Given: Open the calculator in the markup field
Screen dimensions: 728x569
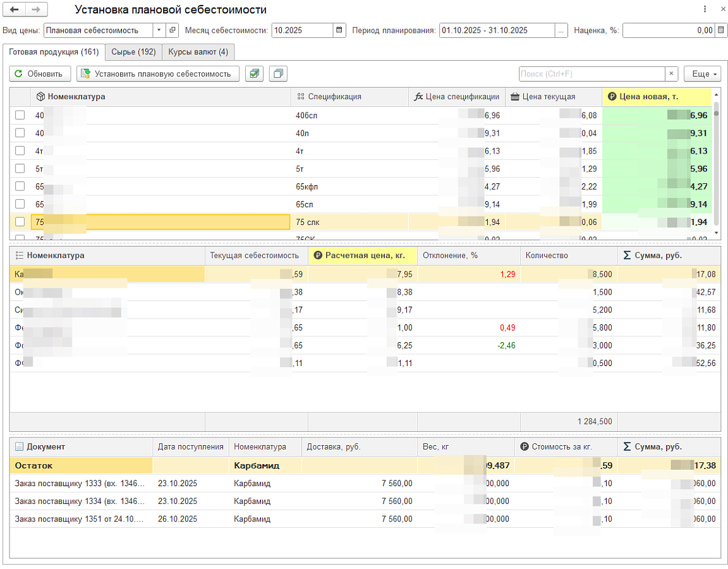Looking at the screenshot, I should click(x=721, y=30).
